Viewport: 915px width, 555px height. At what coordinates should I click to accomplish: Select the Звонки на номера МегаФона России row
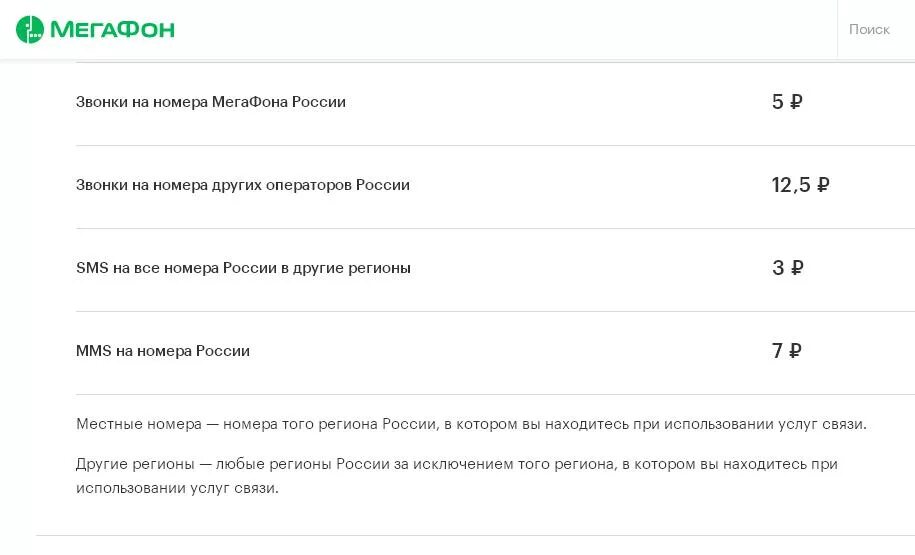coord(211,102)
